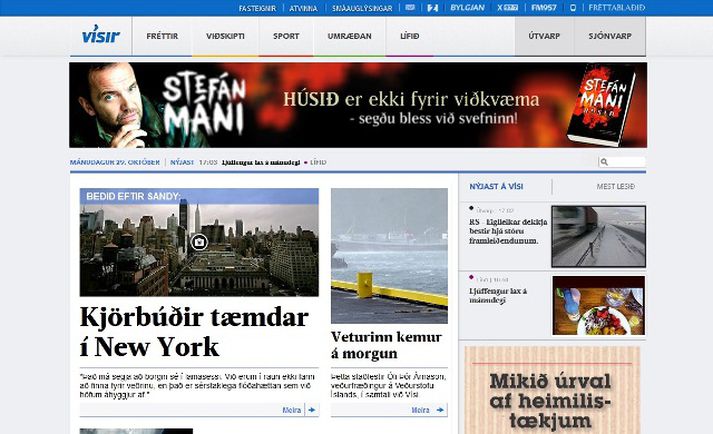Click the stormy harbor ship photo
This screenshot has height=434, width=713.
coord(389,256)
